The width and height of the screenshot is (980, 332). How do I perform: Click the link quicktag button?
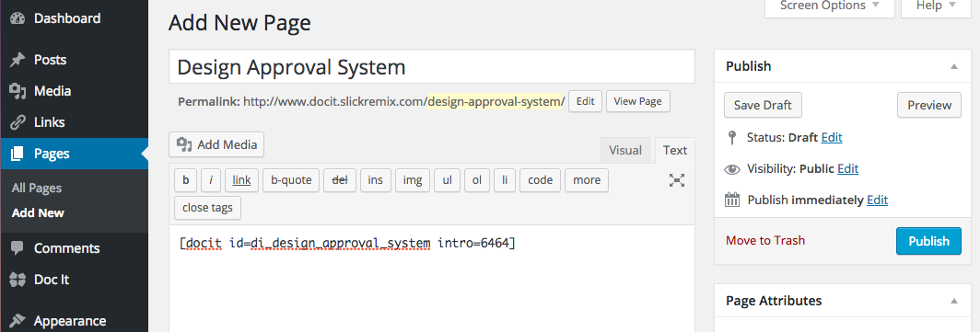[x=241, y=180]
